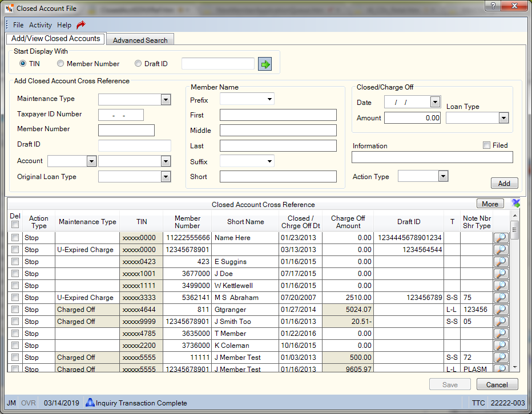Click the Middle name field
Image resolution: width=532 pixels, height=414 pixels.
coord(278,130)
